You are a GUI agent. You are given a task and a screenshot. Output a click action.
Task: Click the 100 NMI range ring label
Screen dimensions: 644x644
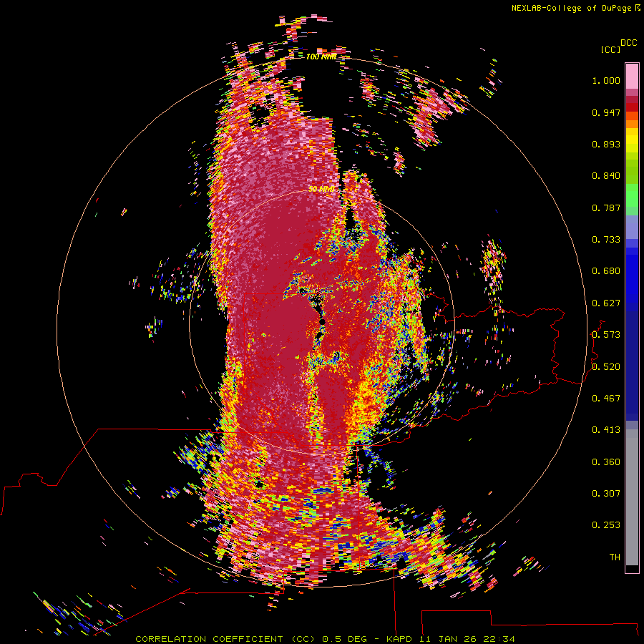click(321, 57)
